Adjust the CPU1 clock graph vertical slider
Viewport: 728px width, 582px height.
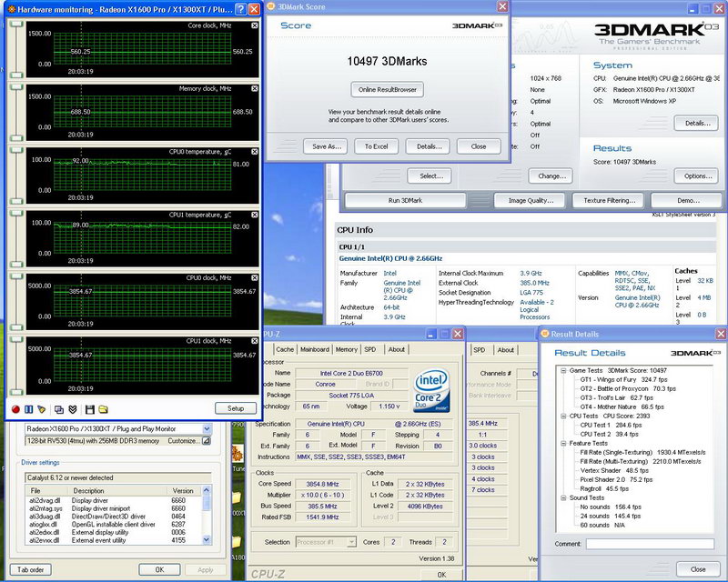point(16,366)
